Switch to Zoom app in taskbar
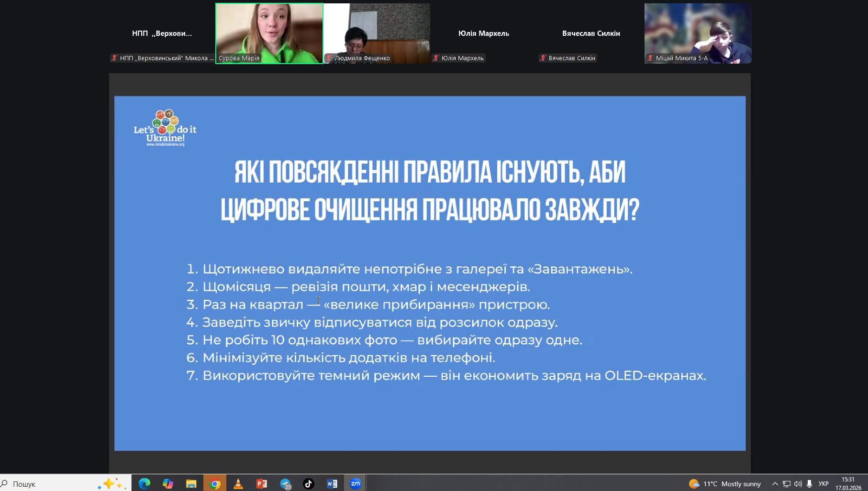The width and height of the screenshot is (868, 491). 356,484
